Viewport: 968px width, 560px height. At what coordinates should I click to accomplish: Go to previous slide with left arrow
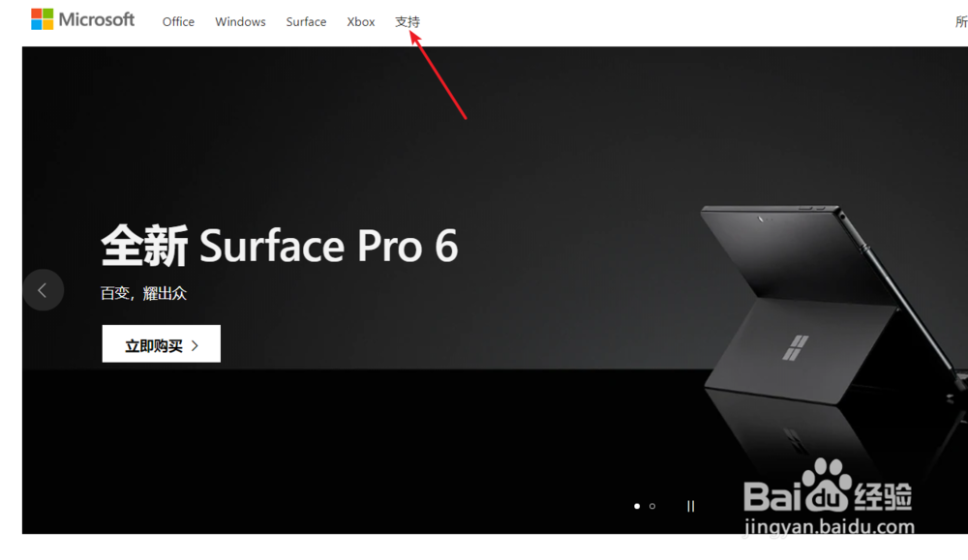point(43,290)
